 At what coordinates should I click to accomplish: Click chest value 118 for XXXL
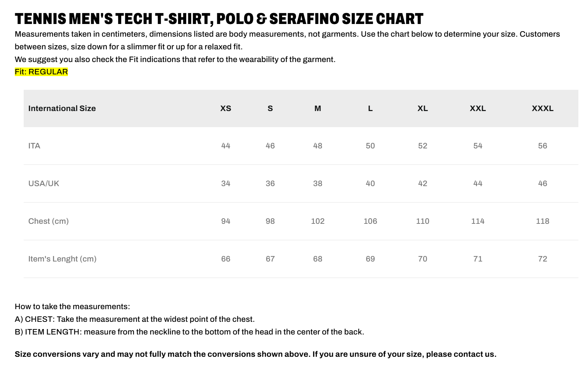click(543, 221)
